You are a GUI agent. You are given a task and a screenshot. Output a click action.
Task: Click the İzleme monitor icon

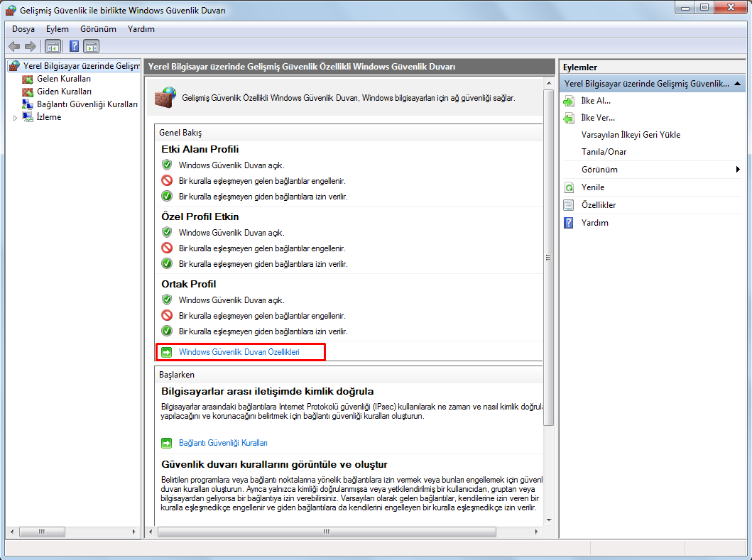pos(28,117)
